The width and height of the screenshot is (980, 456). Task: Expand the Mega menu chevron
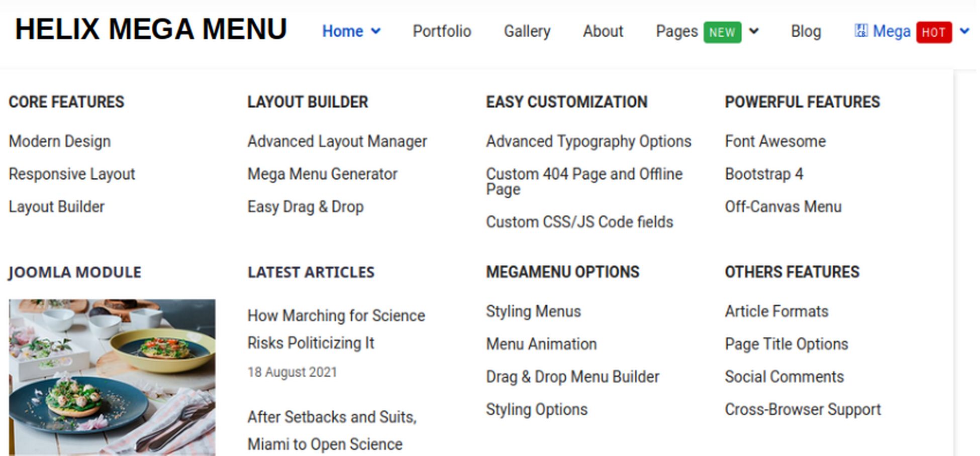(x=964, y=31)
